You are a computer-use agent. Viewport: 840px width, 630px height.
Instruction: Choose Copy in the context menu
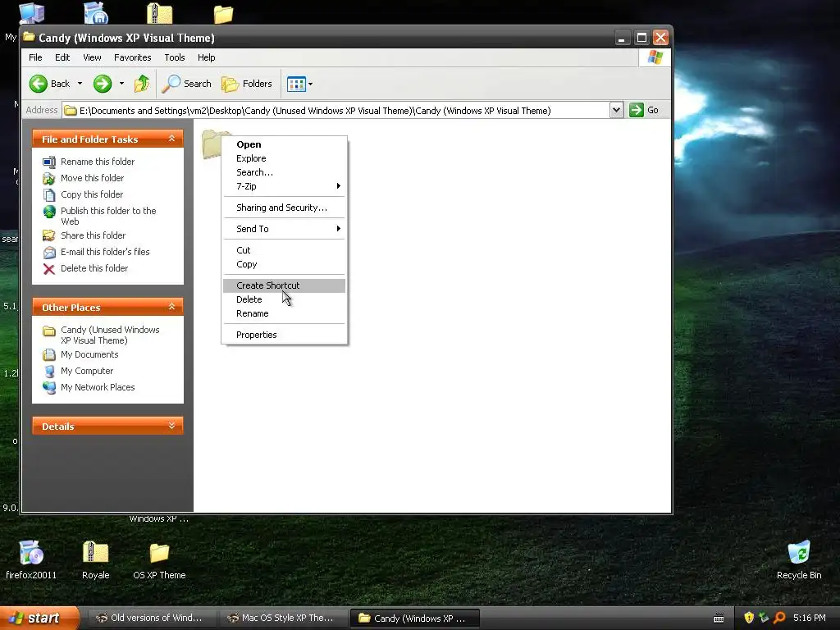pyautogui.click(x=284, y=265)
